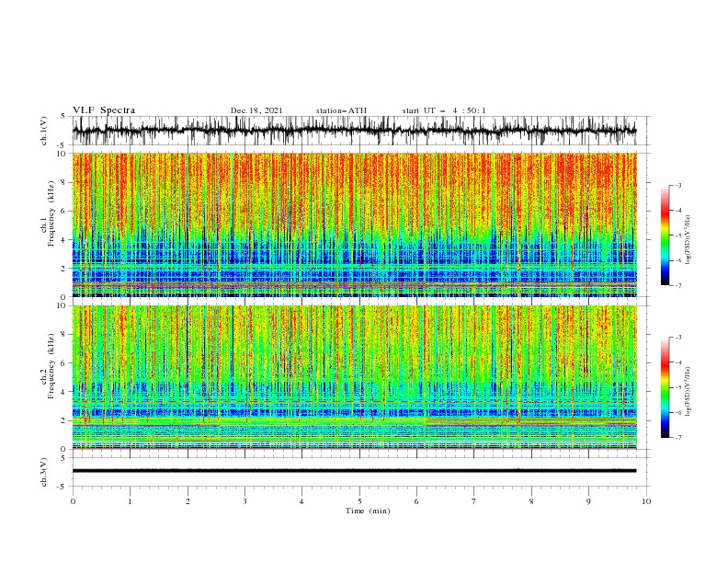This screenshot has width=728, height=563.
Task: Click the '6' frequency tick of ch.1 spectrogram
Action: (64, 211)
